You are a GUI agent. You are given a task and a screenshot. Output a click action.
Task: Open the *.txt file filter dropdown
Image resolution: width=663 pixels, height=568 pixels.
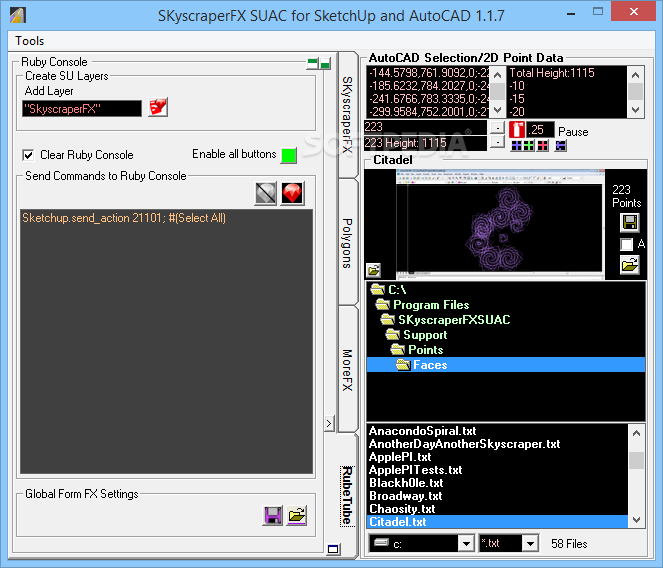point(530,543)
